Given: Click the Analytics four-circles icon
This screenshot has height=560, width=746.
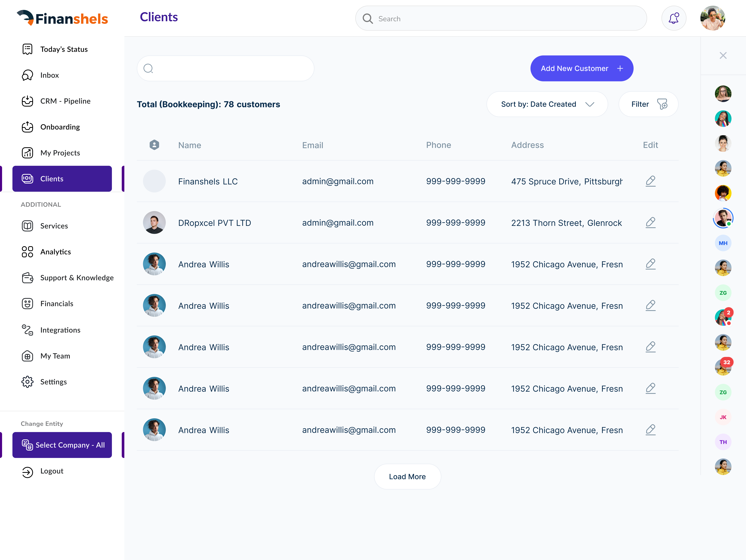Looking at the screenshot, I should (x=27, y=252).
